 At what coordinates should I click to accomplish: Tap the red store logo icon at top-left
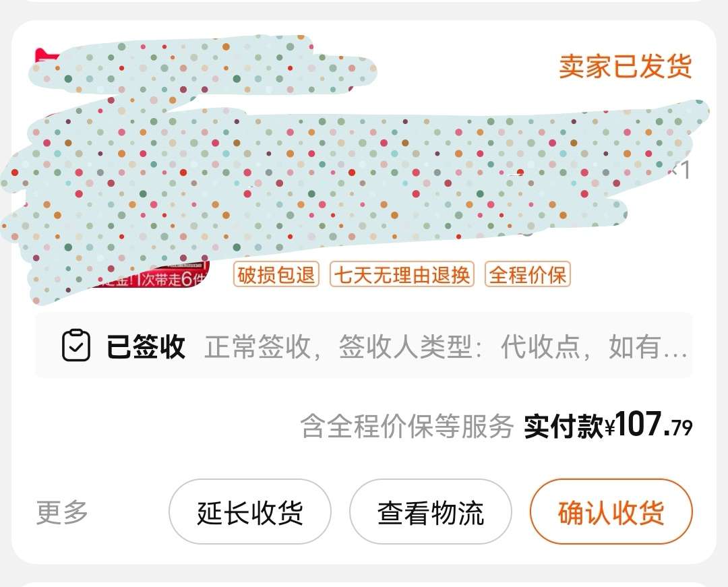point(42,56)
